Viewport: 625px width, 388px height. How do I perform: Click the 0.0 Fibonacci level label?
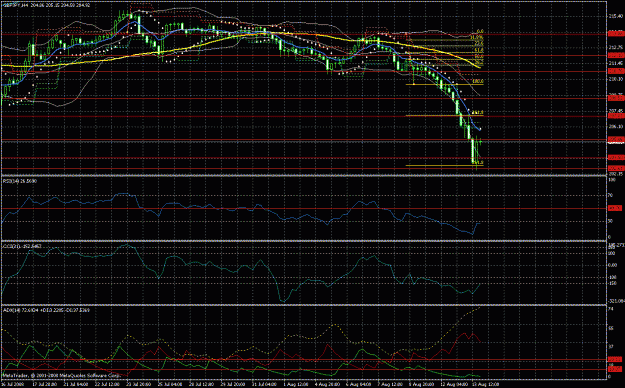(x=480, y=31)
